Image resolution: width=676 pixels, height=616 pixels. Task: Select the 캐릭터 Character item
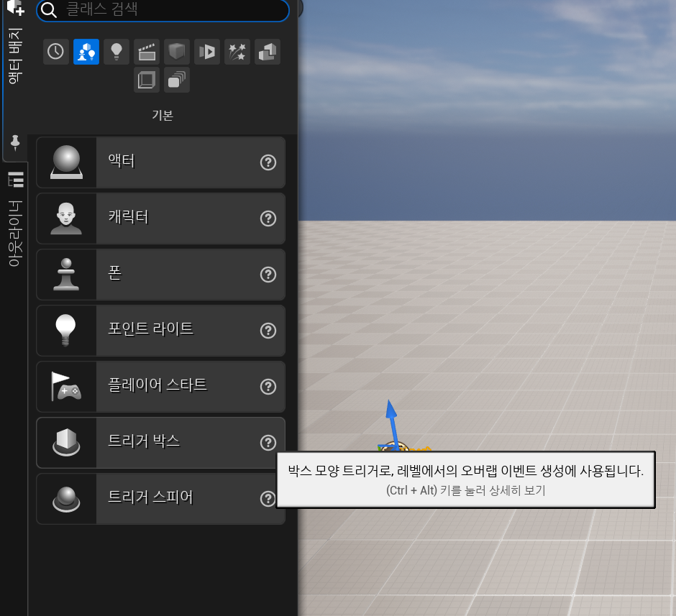point(161,219)
